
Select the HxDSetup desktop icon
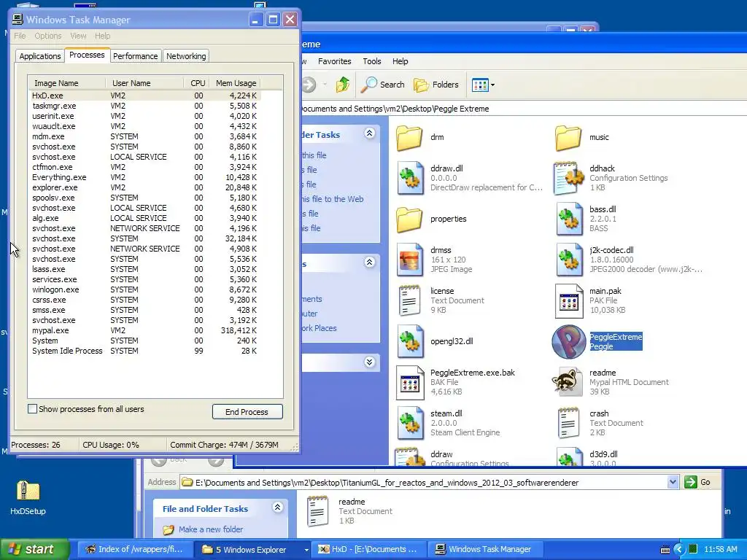tap(28, 491)
